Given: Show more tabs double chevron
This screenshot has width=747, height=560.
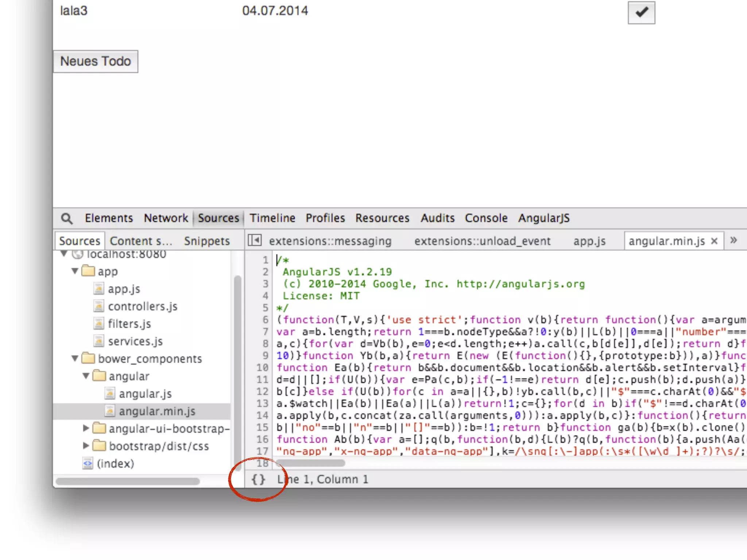Looking at the screenshot, I should coord(734,240).
